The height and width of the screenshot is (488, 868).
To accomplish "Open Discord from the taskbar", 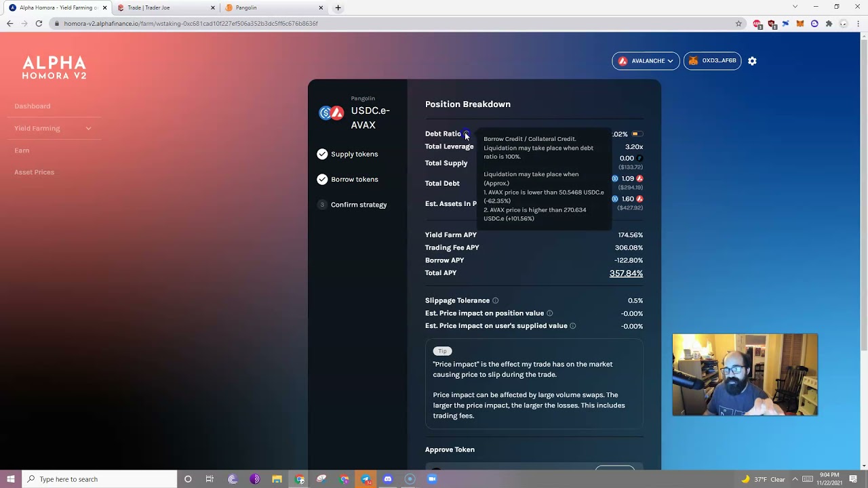I will tap(388, 479).
